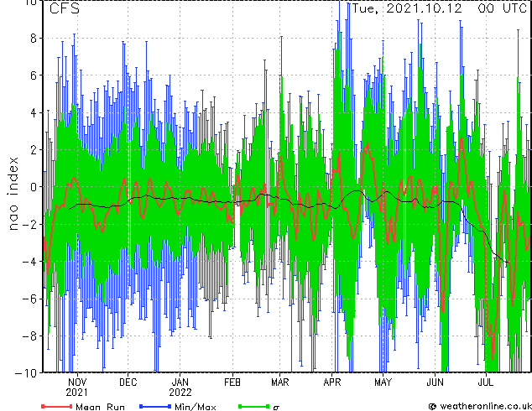Click the CFS chart title
This screenshot has width=532, height=411.
[x=65, y=8]
